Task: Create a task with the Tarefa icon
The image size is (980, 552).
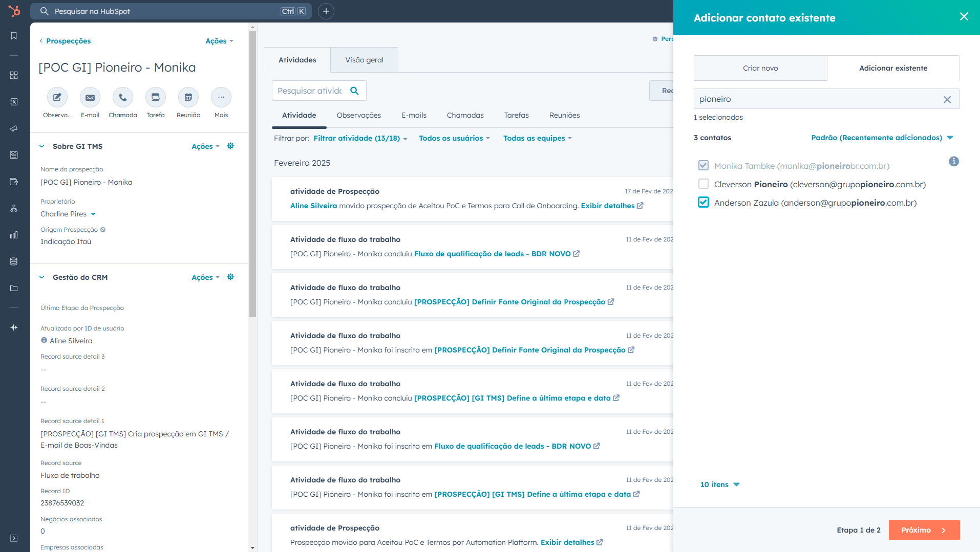Action: tap(156, 97)
